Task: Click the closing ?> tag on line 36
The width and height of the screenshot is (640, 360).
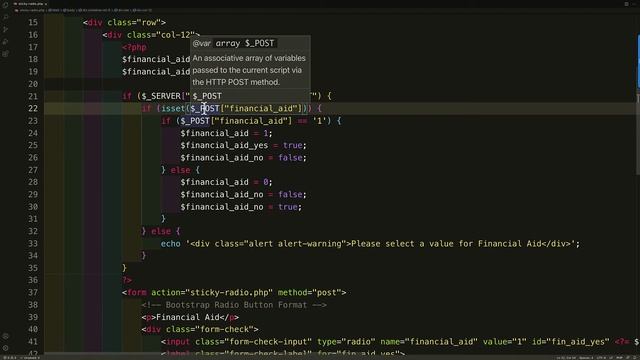Action: pyautogui.click(x=127, y=280)
